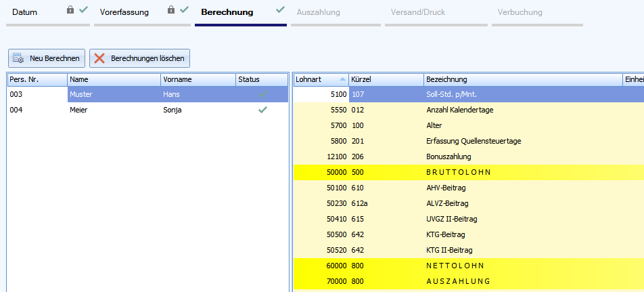Click status checkmark for Meier Sonja
The width and height of the screenshot is (644, 292).
point(262,110)
